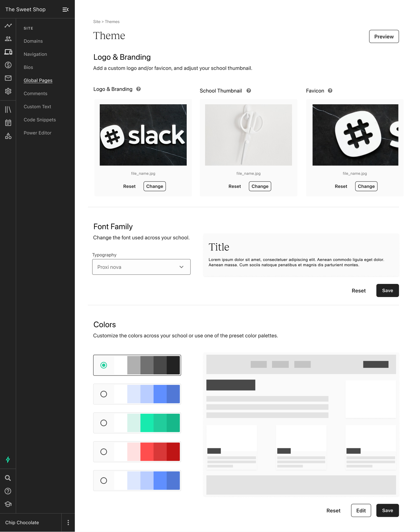Select the grayscale palette radio button
This screenshot has width=420, height=532.
click(104, 365)
